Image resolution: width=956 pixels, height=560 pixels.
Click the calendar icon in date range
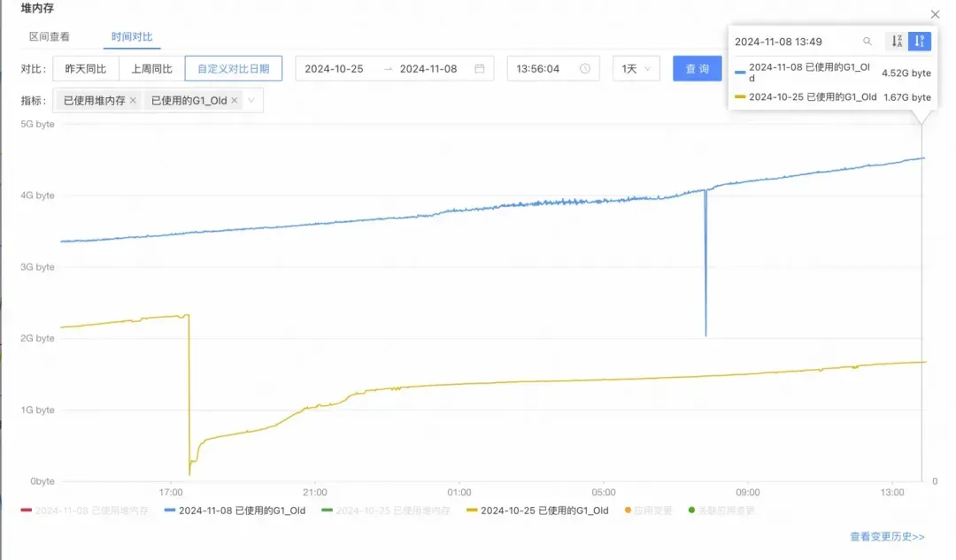(x=480, y=69)
